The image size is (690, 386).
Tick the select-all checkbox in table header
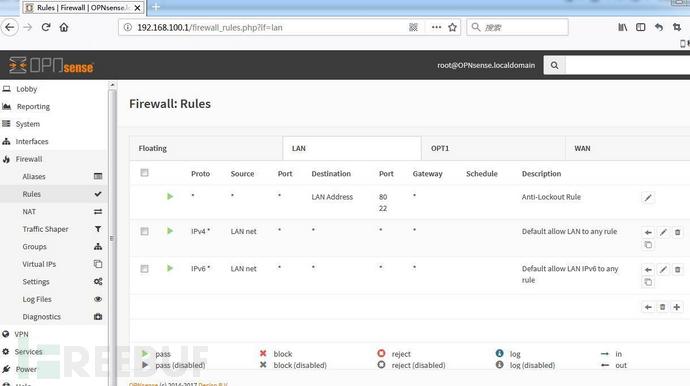click(144, 173)
